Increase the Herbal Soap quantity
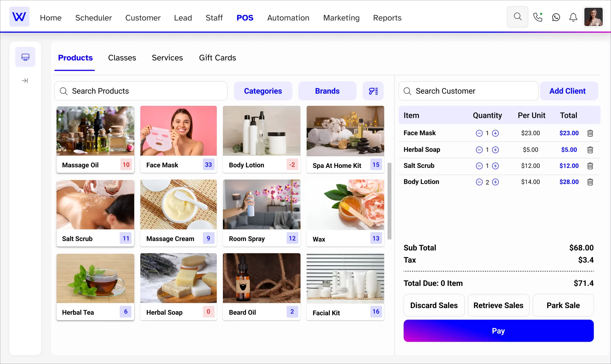Viewport: 611px width, 364px height. pos(495,150)
